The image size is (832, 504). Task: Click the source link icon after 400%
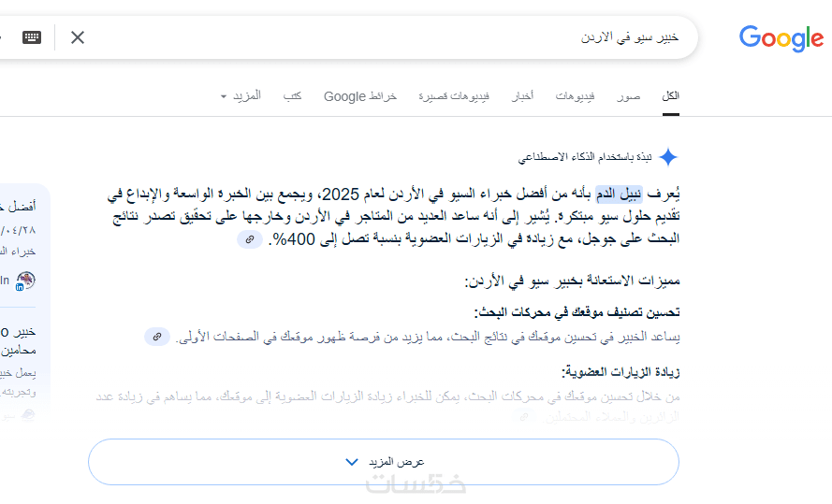250,239
